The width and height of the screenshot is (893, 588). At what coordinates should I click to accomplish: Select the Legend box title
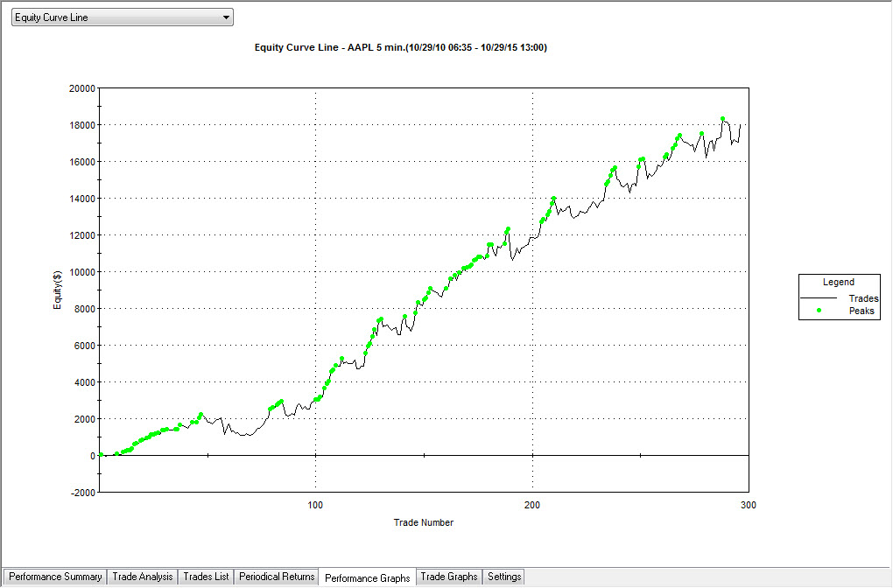839,283
